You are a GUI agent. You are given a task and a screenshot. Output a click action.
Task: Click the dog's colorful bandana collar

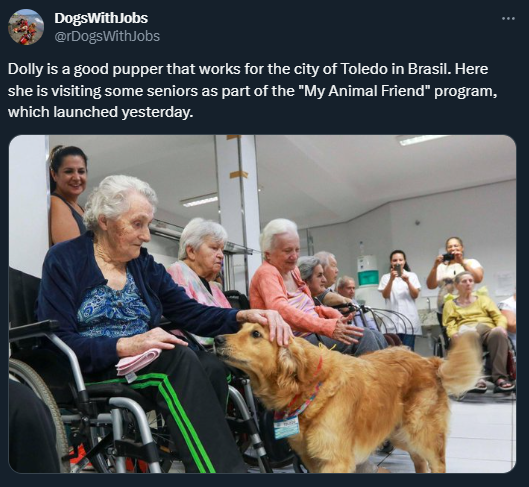(x=297, y=401)
